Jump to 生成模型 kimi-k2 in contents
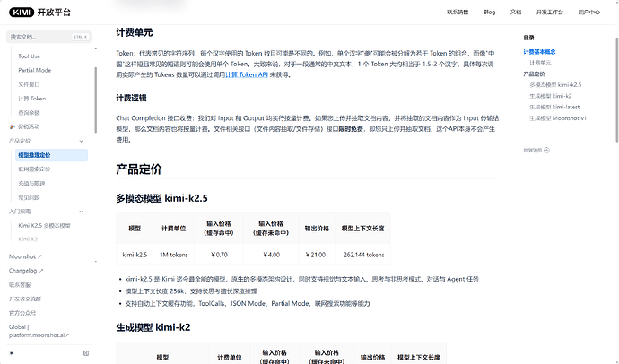This screenshot has height=364, width=619. [x=550, y=96]
